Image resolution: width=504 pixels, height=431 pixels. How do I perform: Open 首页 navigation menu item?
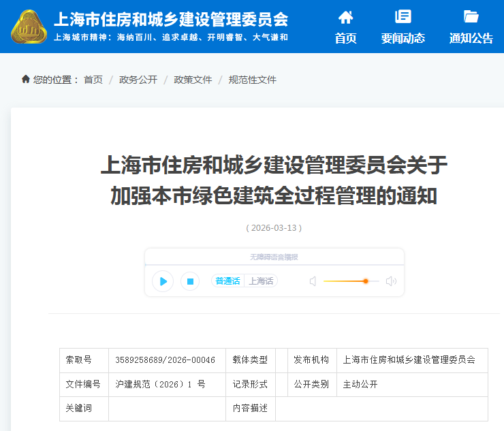(x=345, y=38)
